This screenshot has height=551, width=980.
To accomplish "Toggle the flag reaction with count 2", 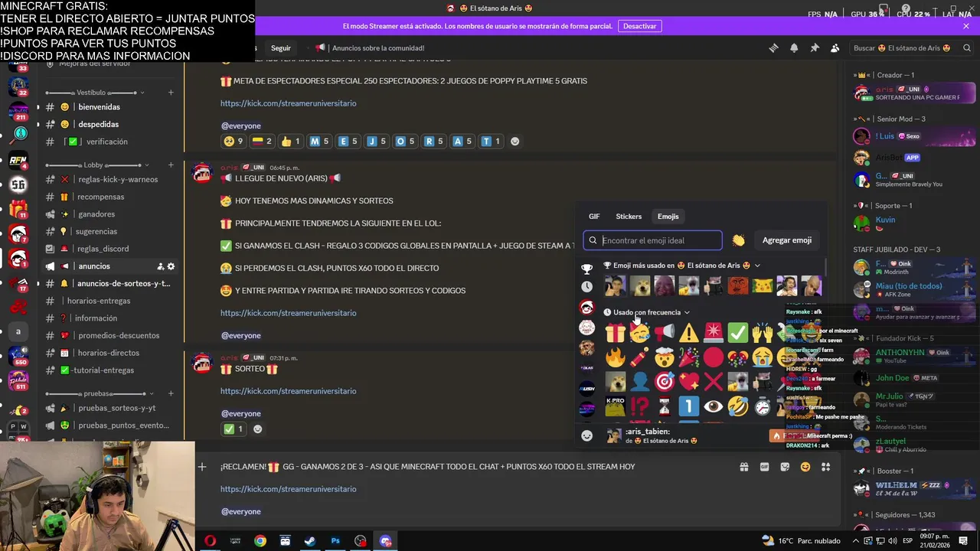I will pos(262,141).
